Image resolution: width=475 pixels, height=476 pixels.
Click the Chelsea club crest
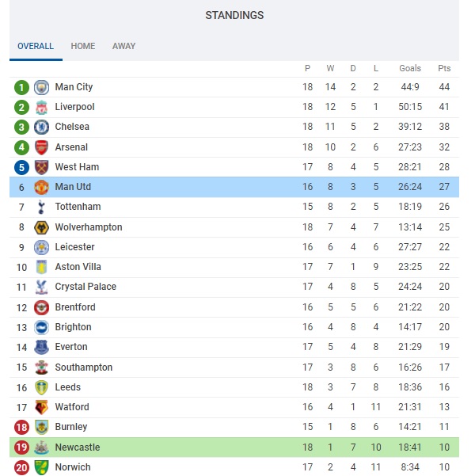[41, 127]
